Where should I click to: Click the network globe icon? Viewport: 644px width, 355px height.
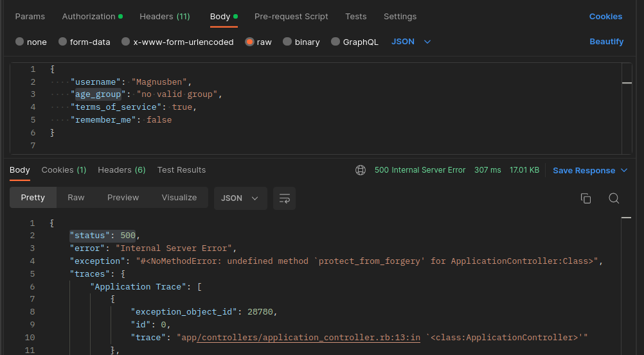(x=361, y=170)
